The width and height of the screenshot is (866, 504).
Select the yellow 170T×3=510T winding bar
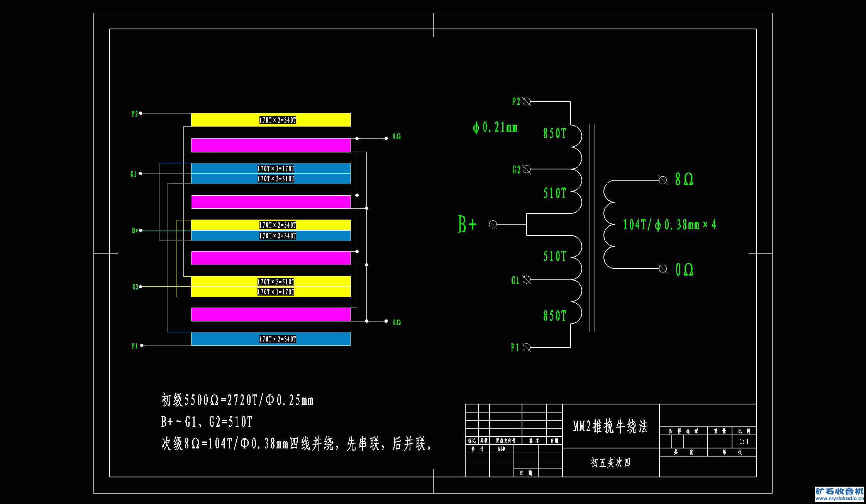(x=271, y=281)
